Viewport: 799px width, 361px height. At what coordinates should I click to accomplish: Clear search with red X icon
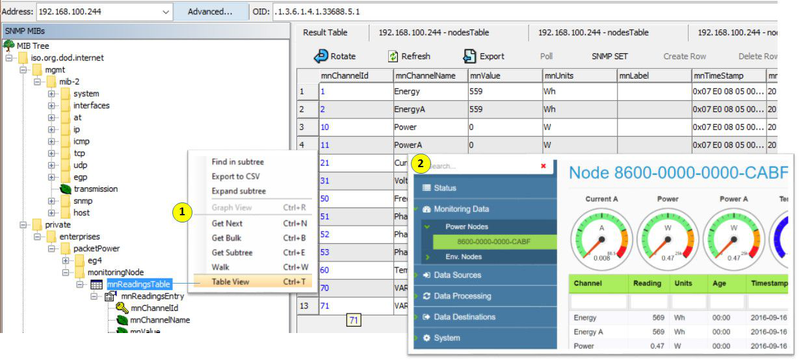[543, 166]
